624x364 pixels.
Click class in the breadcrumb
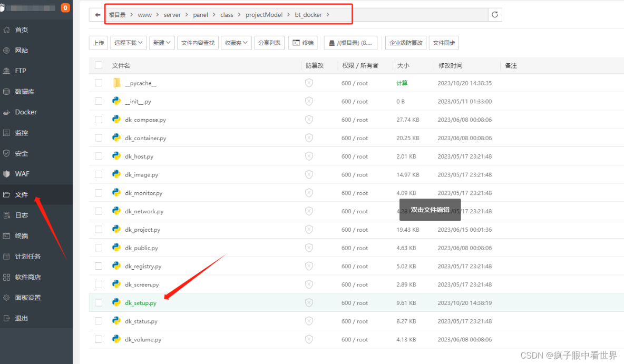[x=227, y=15]
